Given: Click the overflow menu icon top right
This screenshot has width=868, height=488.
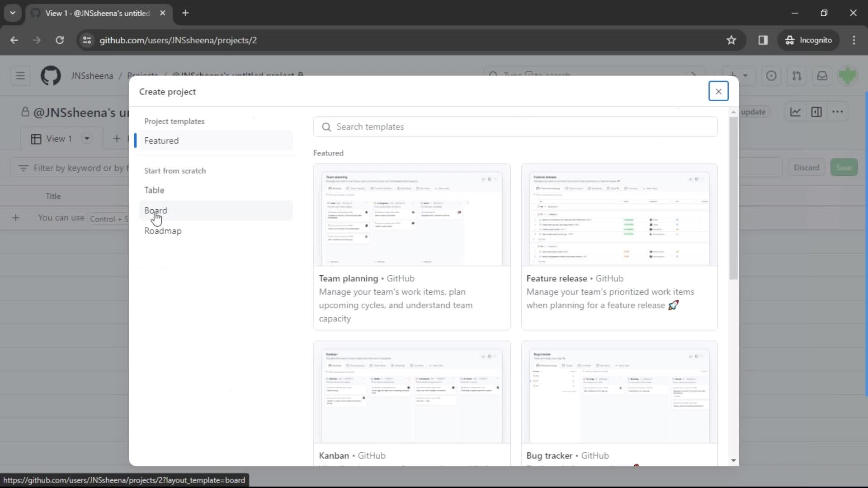Looking at the screenshot, I should [x=838, y=112].
